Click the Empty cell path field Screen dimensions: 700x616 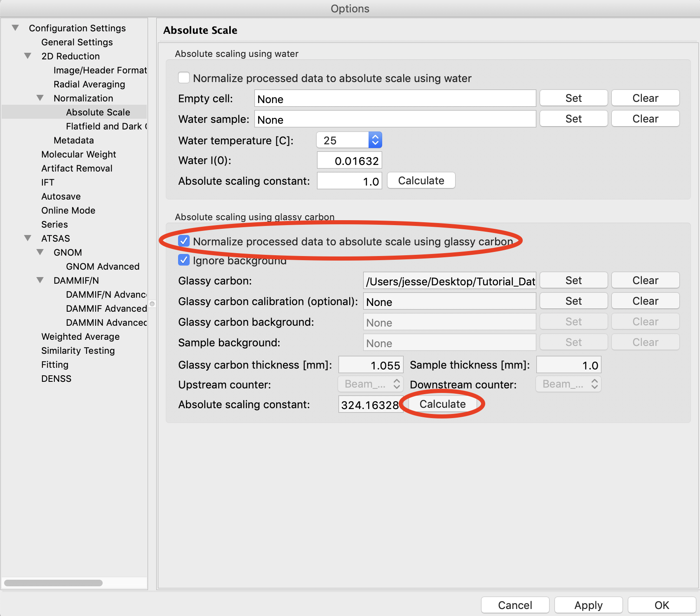(395, 99)
